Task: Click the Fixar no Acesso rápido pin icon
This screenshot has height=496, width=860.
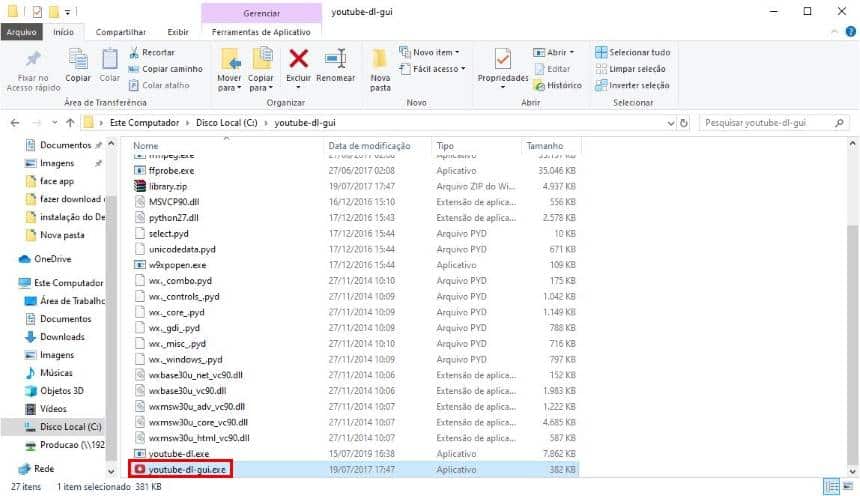Action: 33,59
